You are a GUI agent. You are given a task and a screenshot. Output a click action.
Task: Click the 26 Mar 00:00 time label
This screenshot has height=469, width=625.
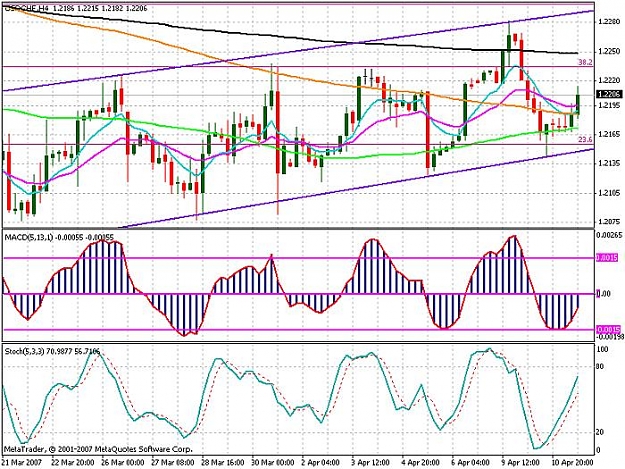tap(123, 463)
